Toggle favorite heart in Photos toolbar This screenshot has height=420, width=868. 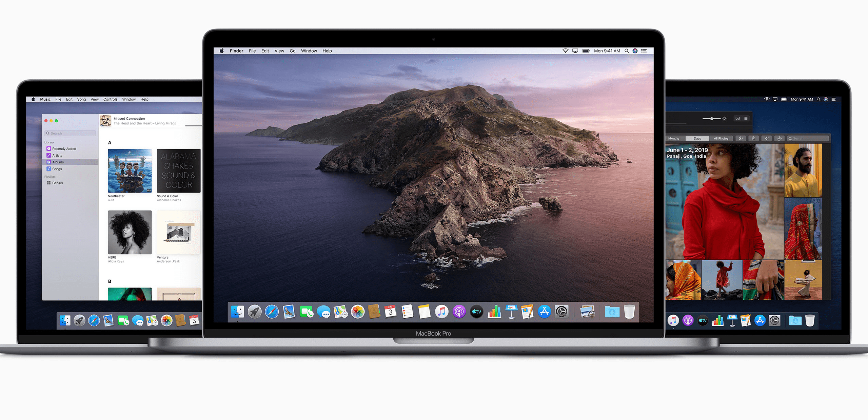767,138
